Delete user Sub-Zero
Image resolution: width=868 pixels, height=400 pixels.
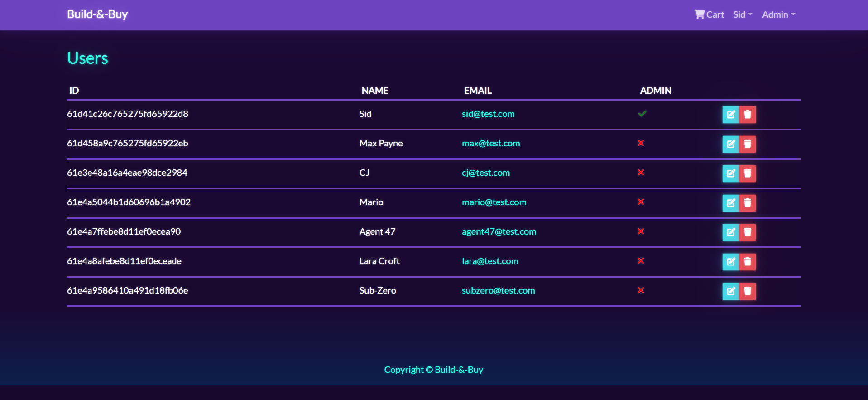coord(748,291)
